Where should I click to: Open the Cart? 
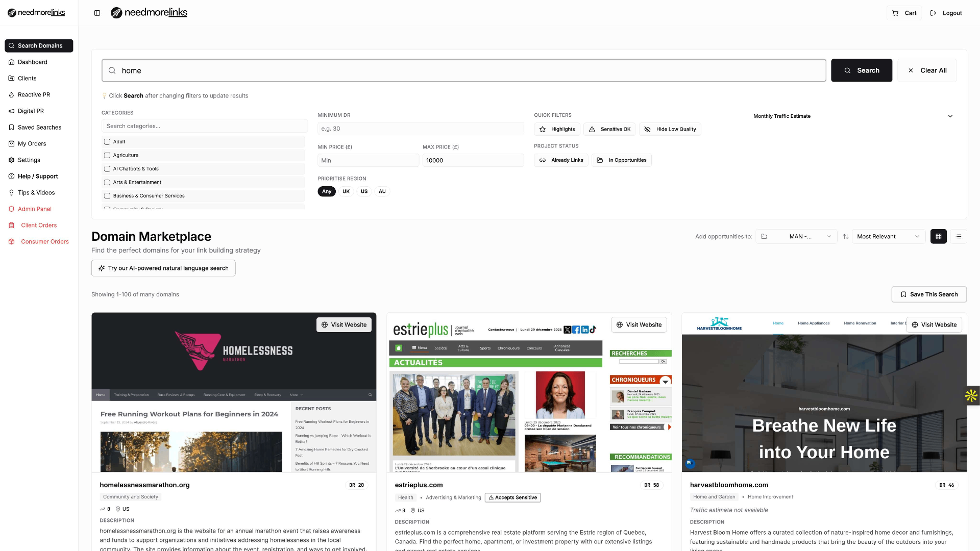tap(904, 13)
